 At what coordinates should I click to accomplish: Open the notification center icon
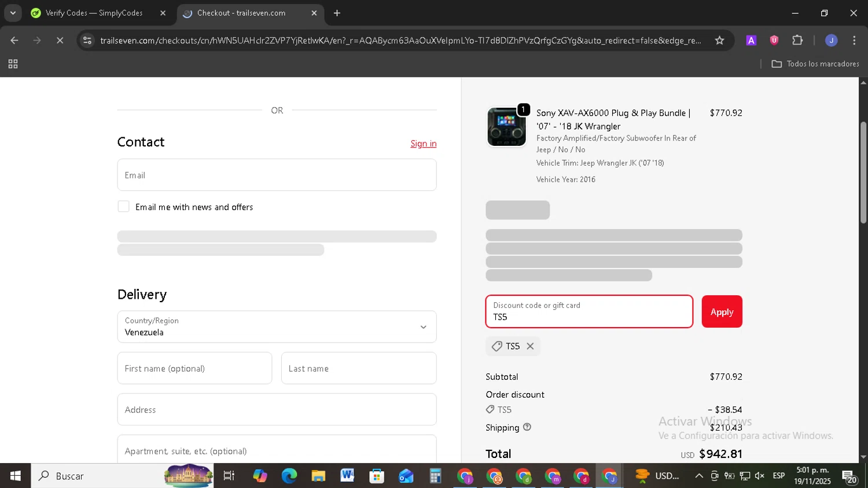coord(849,477)
